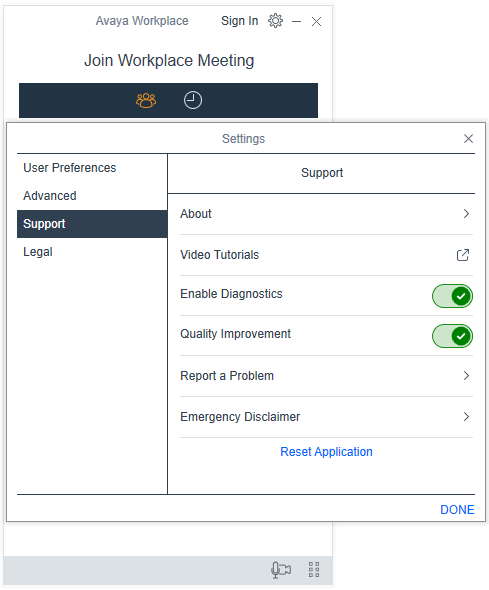
Task: Click Sign In
Action: click(x=240, y=21)
